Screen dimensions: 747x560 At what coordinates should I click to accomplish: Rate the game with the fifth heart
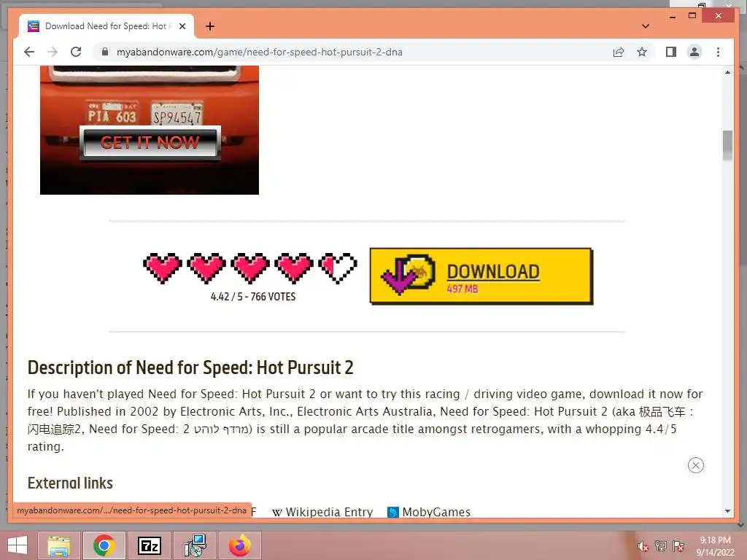(338, 268)
